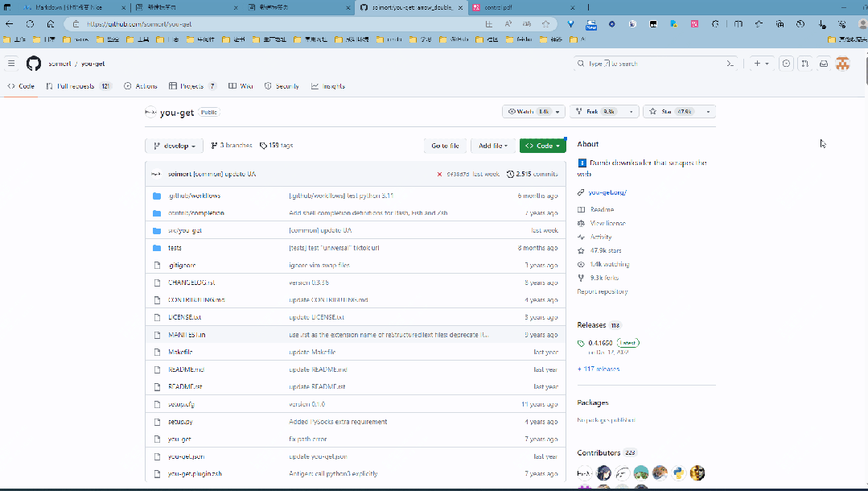Switch to the Pull requests tab
This screenshot has width=868, height=491.
pyautogui.click(x=79, y=86)
